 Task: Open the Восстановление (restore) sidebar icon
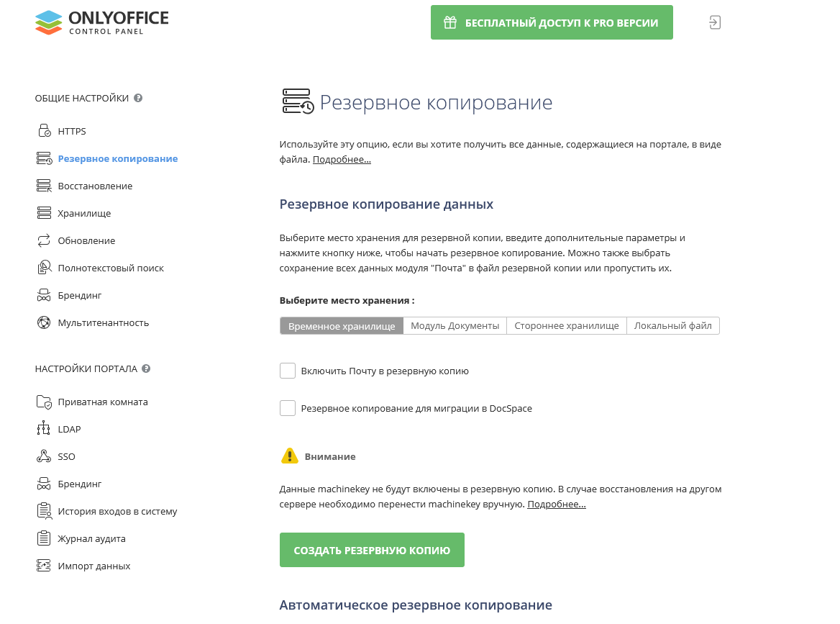coord(44,186)
